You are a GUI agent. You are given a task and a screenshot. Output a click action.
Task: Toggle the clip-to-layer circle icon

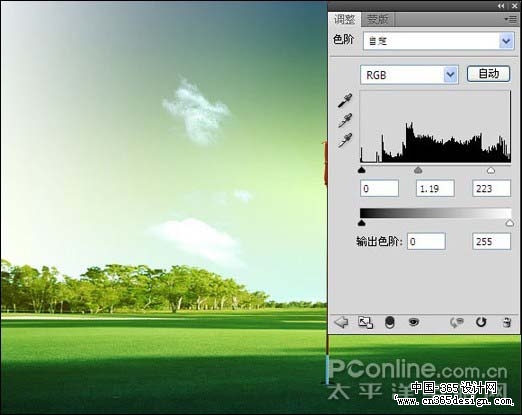point(390,322)
